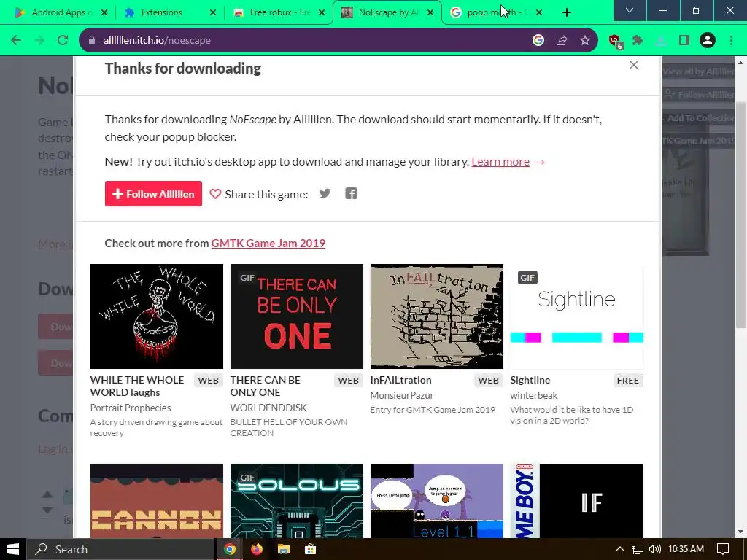The image size is (747, 560).
Task: Switch to Extensions tab
Action: 161,12
